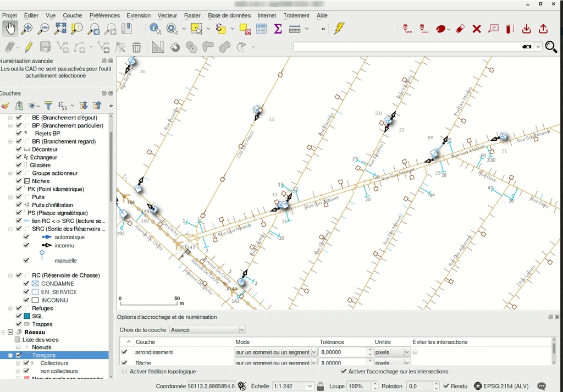This screenshot has height=392, width=563.
Task: Open the 'Choix de la couche' dropdown
Action: [207, 330]
